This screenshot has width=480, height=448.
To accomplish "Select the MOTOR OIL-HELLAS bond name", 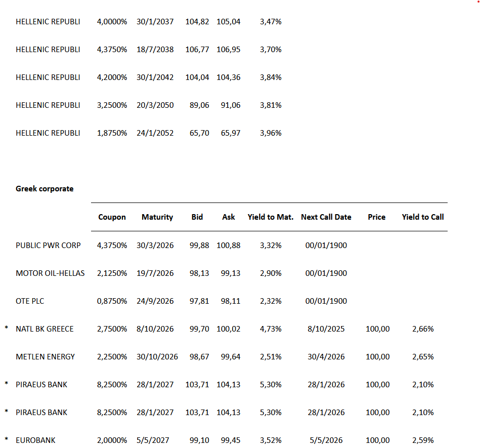I will [x=50, y=273].
